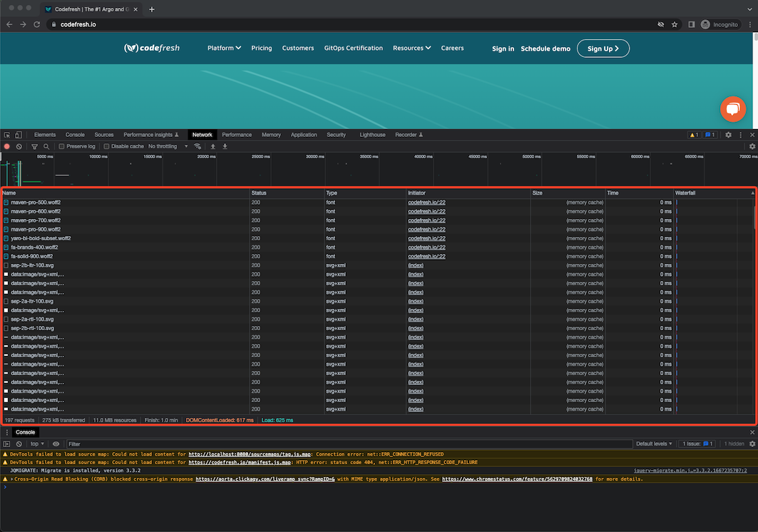Stop recording network log
The width and height of the screenshot is (758, 532).
click(x=7, y=146)
